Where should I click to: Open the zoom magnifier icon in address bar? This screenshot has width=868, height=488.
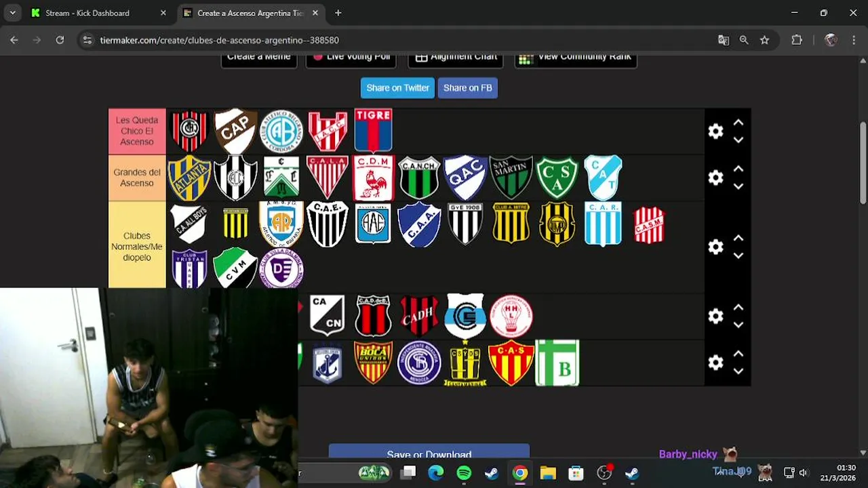point(744,40)
